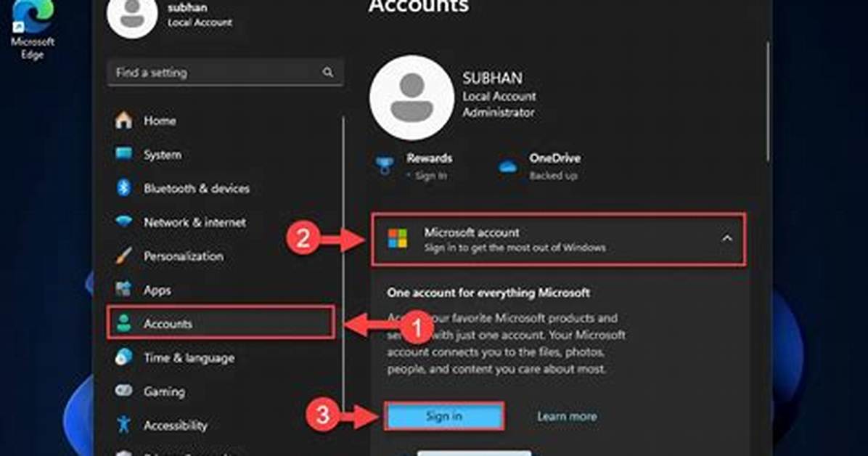The height and width of the screenshot is (456, 868).
Task: Click the OneDrive cloud icon
Action: 507,166
